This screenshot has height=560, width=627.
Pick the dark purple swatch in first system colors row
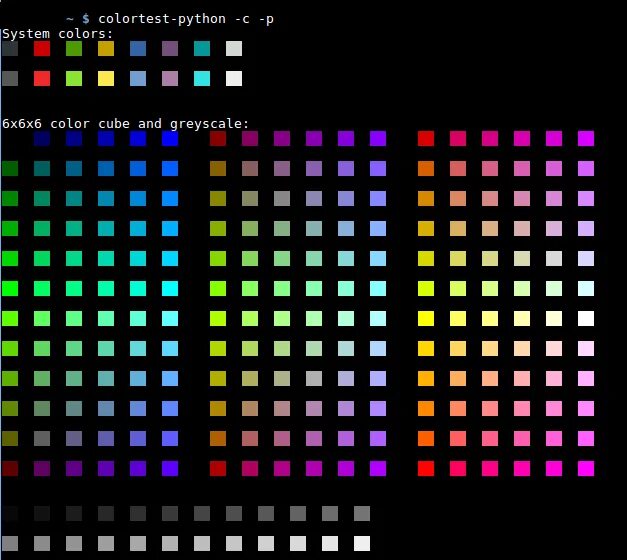[x=170, y=49]
